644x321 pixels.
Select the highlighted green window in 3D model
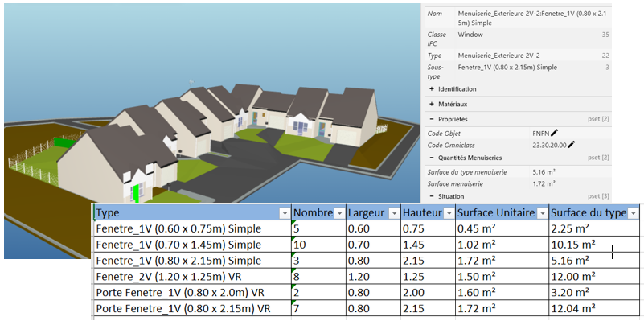pyautogui.click(x=136, y=193)
